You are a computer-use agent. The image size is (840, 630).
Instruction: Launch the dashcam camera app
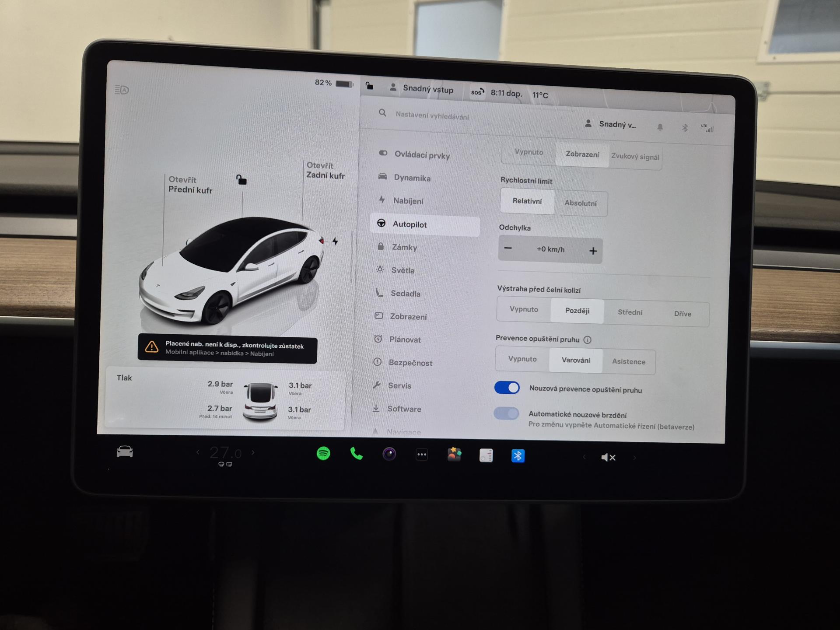(x=389, y=454)
